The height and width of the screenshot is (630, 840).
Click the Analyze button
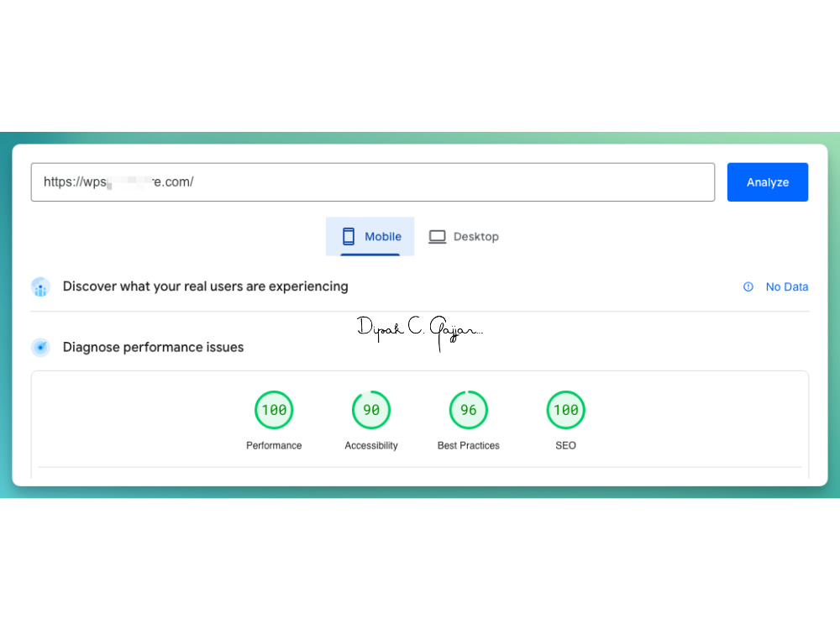click(767, 182)
